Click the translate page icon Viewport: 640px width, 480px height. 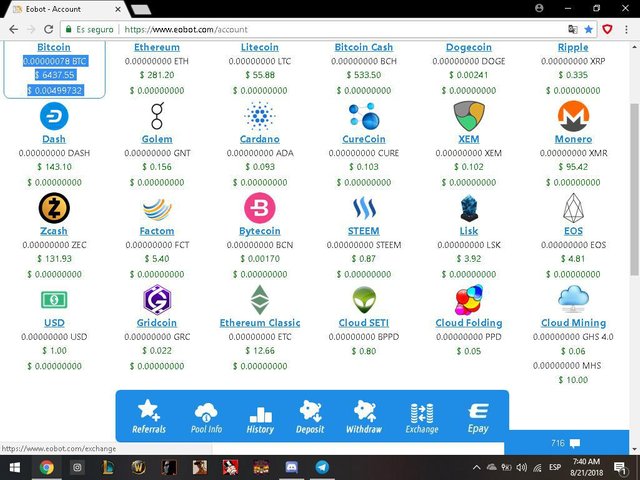[x=573, y=29]
